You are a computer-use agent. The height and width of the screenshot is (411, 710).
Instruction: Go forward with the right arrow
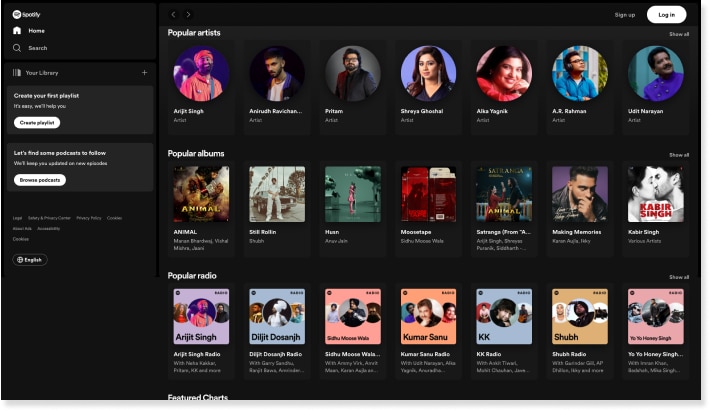[188, 14]
